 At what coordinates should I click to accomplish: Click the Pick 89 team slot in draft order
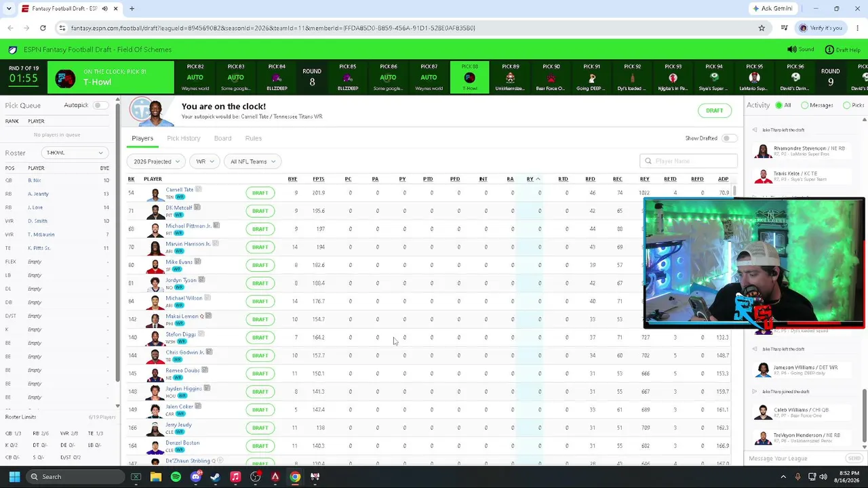[511, 78]
